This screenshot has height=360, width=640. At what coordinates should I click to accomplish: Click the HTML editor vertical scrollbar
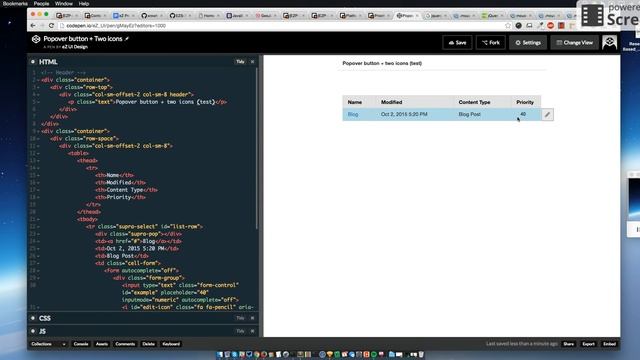pos(257,149)
